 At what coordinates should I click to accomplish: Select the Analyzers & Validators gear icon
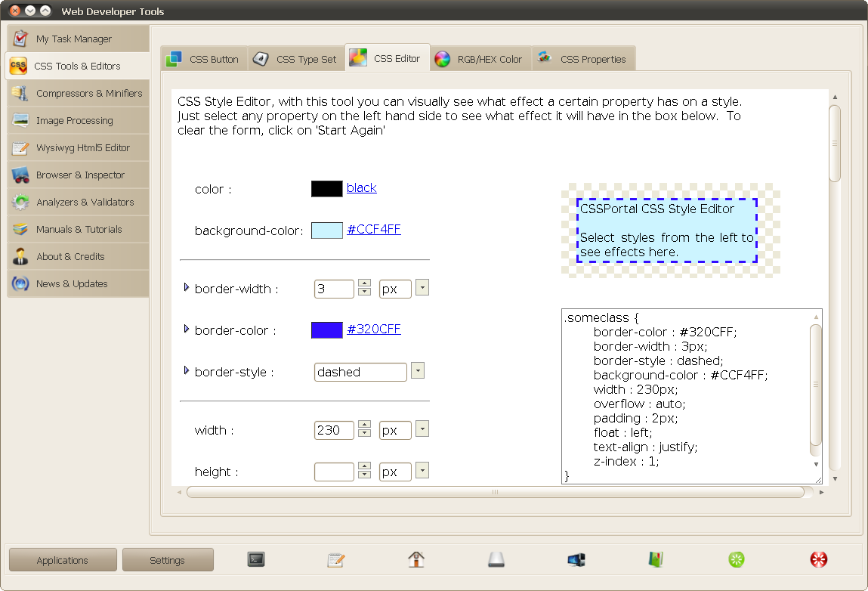point(20,203)
